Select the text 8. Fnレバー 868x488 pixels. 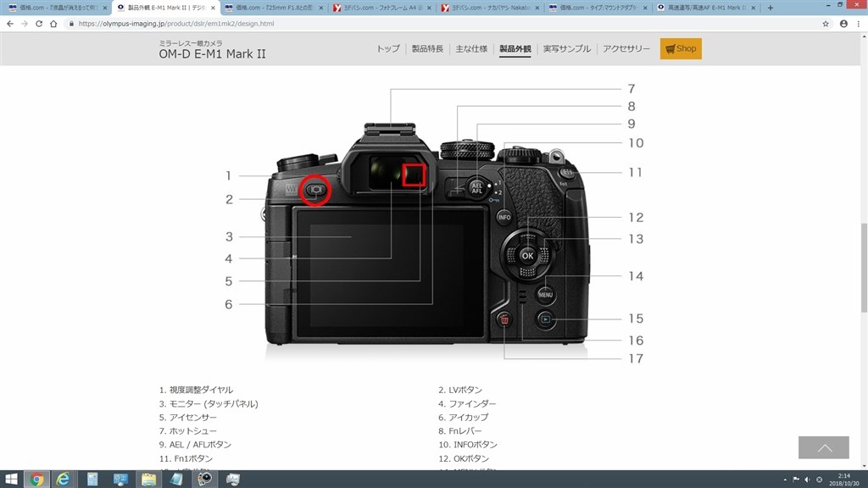pos(460,431)
